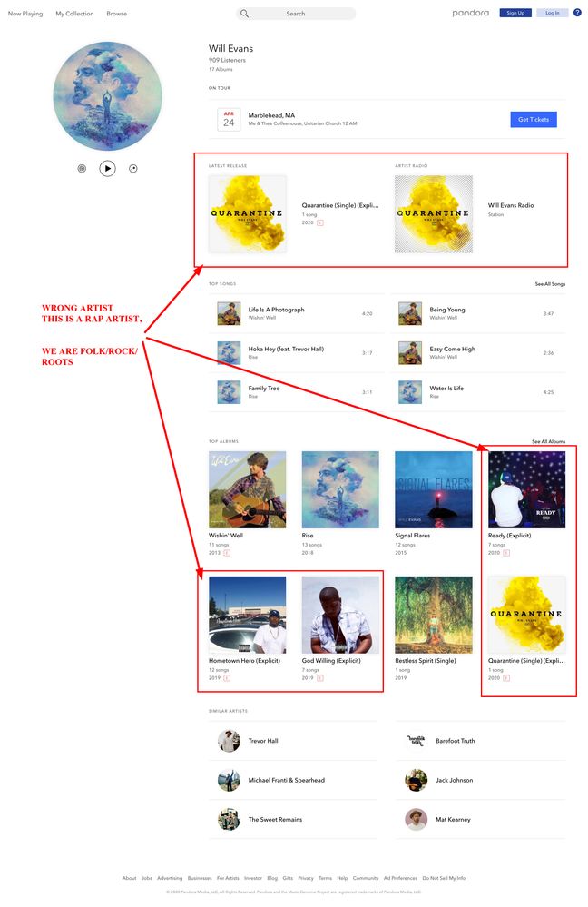Click the share icon beside play button
This screenshot has width=588, height=907.
(x=133, y=168)
